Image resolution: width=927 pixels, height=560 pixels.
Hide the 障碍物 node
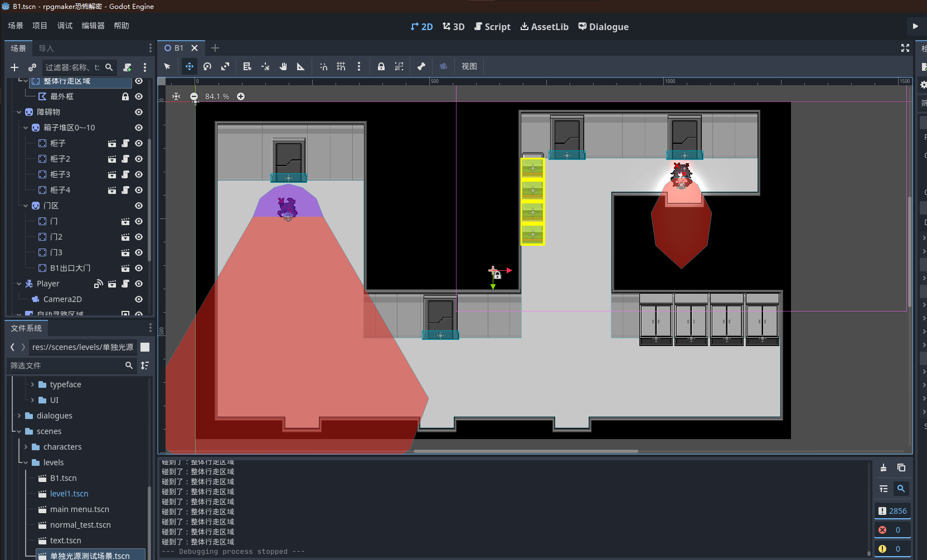[x=139, y=112]
